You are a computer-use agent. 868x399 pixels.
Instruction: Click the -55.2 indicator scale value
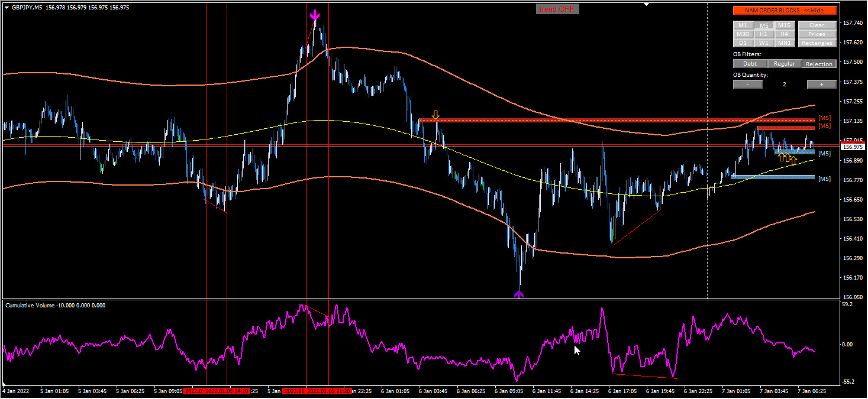point(849,382)
